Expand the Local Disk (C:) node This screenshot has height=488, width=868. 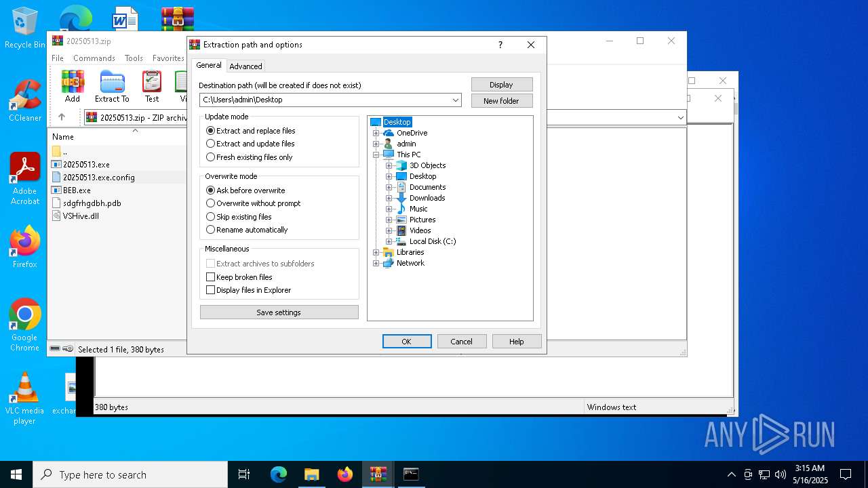[x=389, y=241]
